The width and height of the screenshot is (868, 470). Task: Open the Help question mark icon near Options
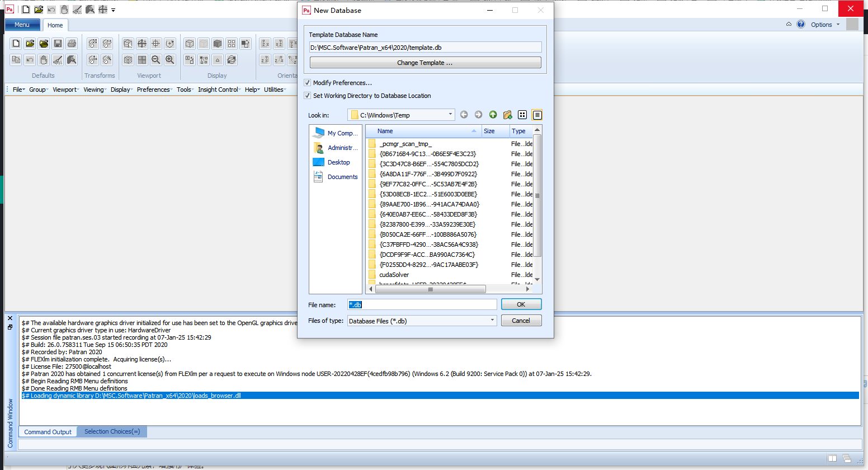(801, 25)
